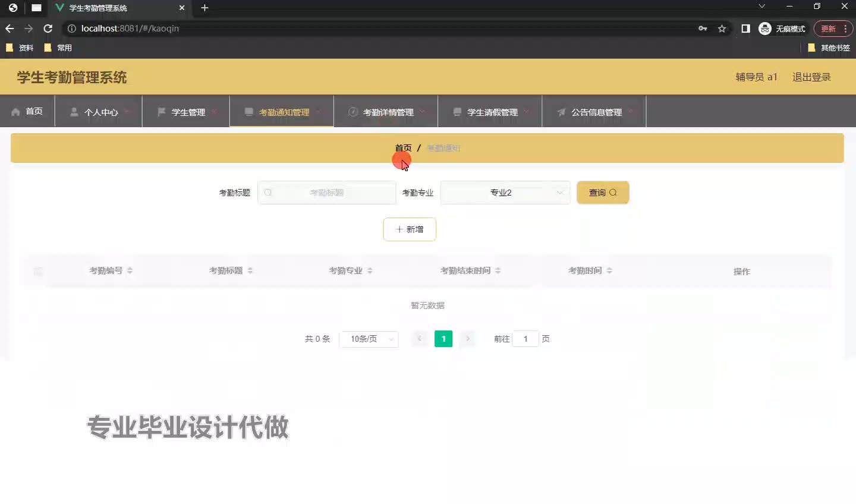The width and height of the screenshot is (856, 504).
Task: Expand the 个人中心 navigation menu
Action: (x=99, y=112)
